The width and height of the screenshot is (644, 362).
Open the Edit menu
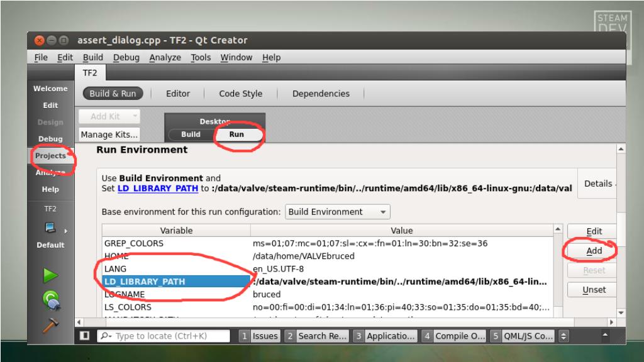click(x=65, y=57)
